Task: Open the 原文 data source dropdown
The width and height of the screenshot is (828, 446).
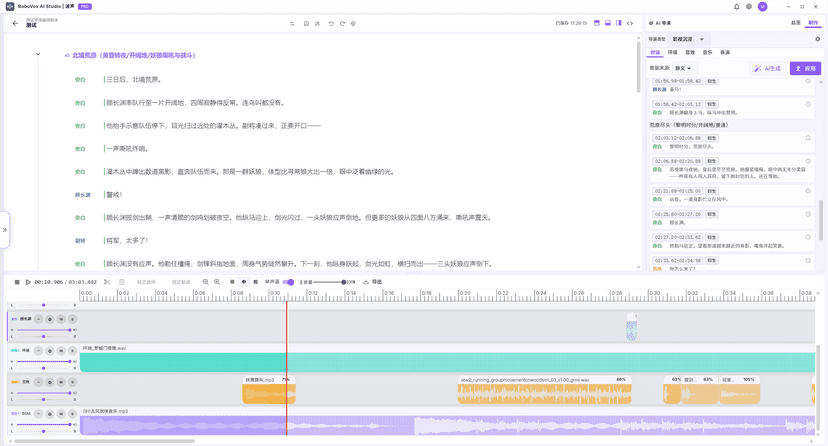Action: tap(683, 69)
